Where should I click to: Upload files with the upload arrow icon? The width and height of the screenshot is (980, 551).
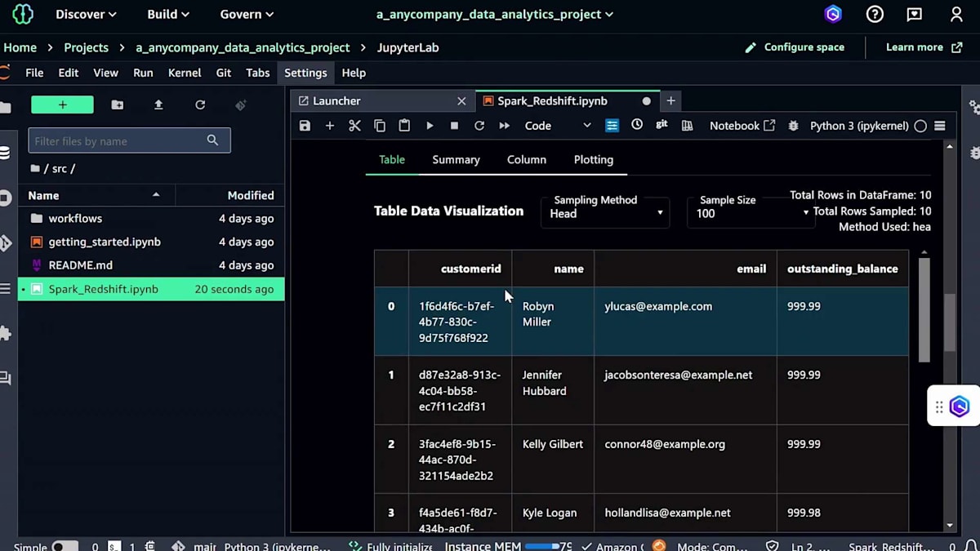(158, 104)
